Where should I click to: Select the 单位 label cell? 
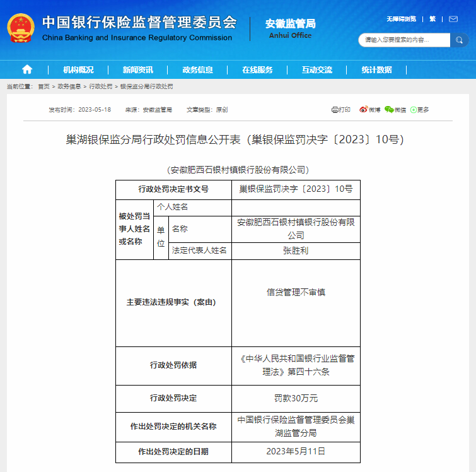[x=161, y=238]
